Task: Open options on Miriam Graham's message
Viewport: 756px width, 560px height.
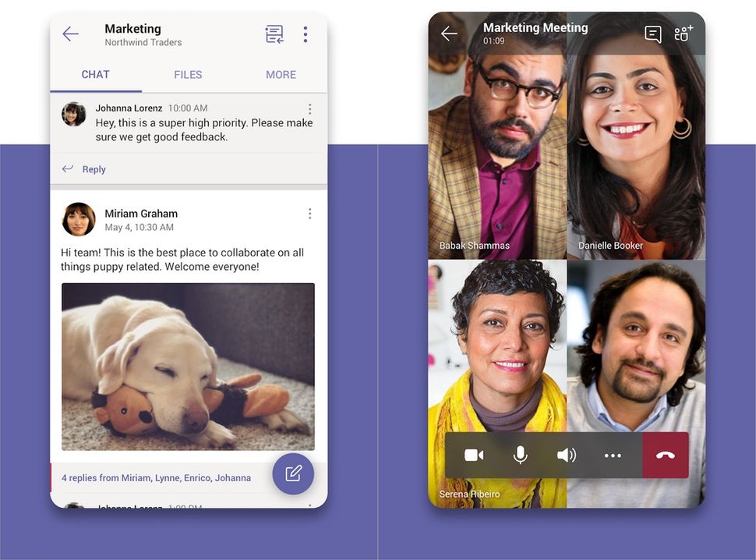Action: pyautogui.click(x=309, y=213)
